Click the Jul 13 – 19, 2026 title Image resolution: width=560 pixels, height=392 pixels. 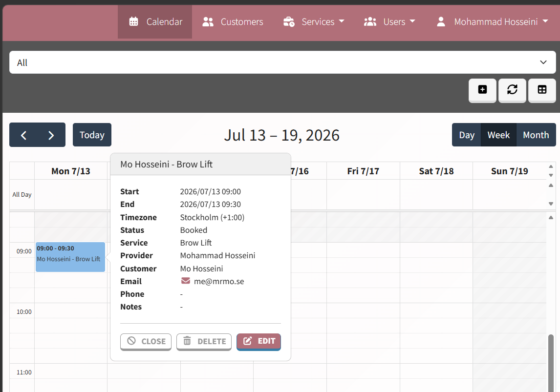point(282,135)
